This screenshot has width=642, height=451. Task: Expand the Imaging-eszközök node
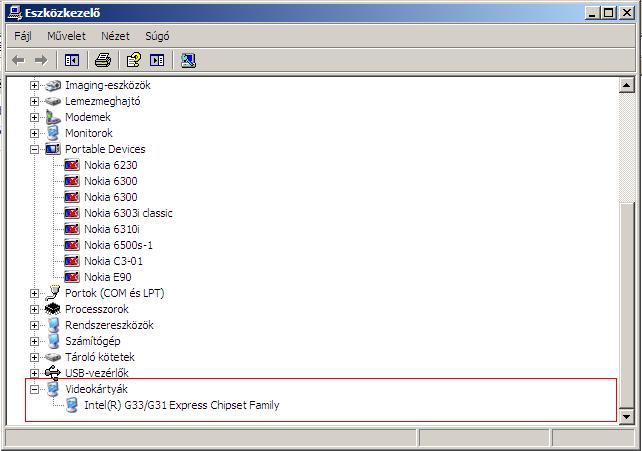pyautogui.click(x=34, y=85)
